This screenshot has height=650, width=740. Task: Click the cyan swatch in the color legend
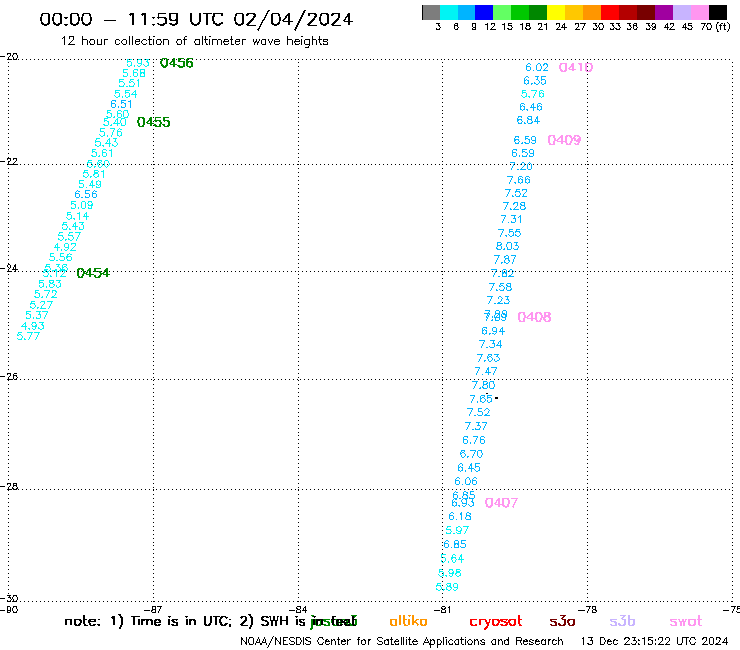(449, 12)
